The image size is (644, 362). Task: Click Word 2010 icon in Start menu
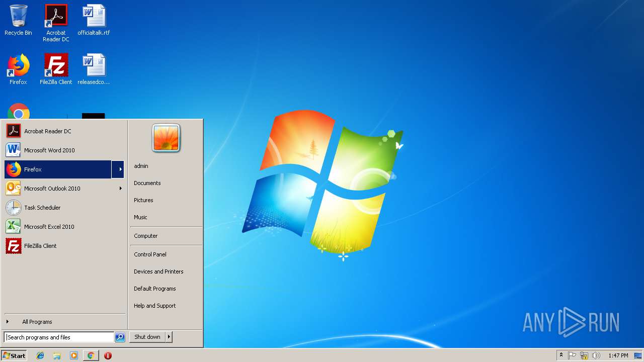(14, 150)
